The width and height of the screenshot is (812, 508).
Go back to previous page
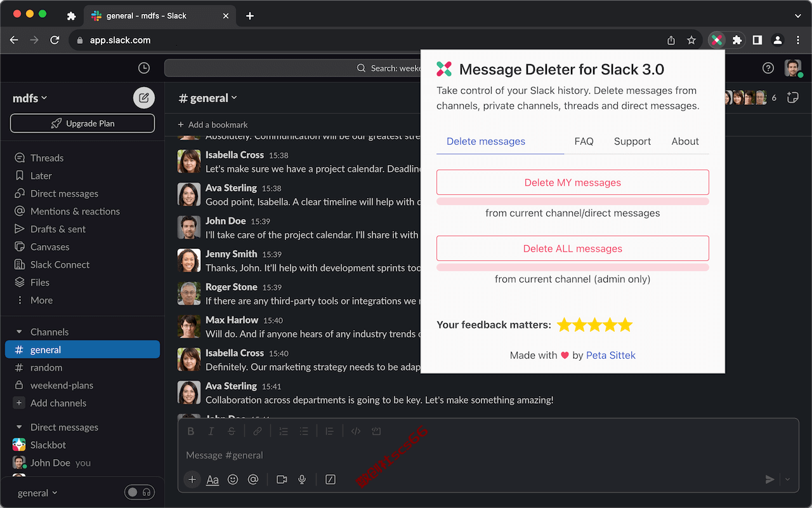point(14,40)
